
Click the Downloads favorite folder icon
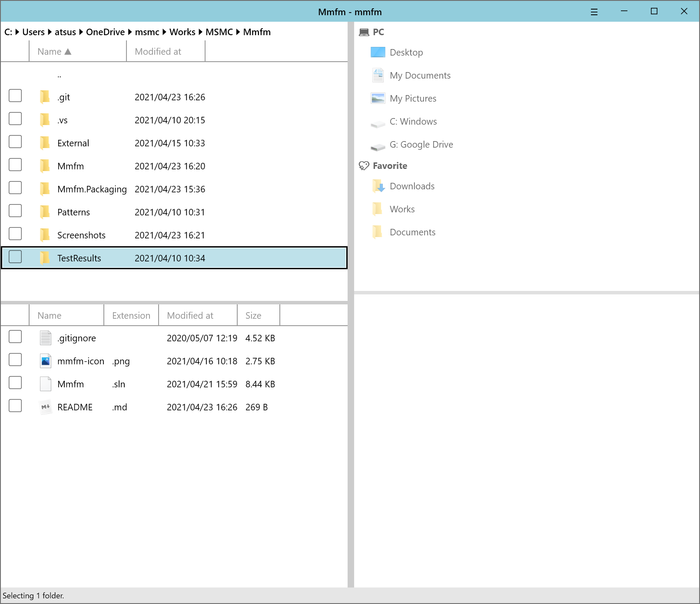[378, 186]
